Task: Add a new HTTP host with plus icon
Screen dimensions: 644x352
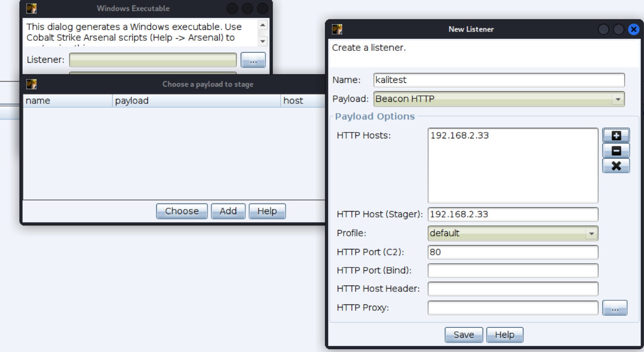Action: (616, 135)
